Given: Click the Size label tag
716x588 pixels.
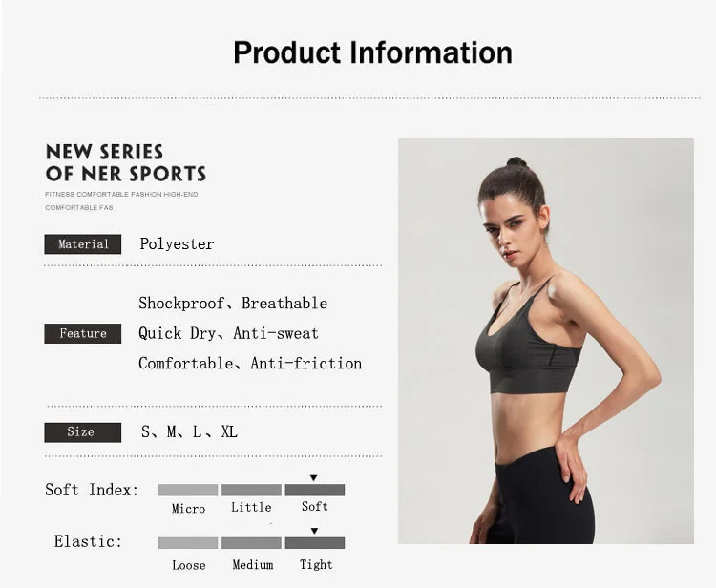Looking at the screenshot, I should point(83,432).
